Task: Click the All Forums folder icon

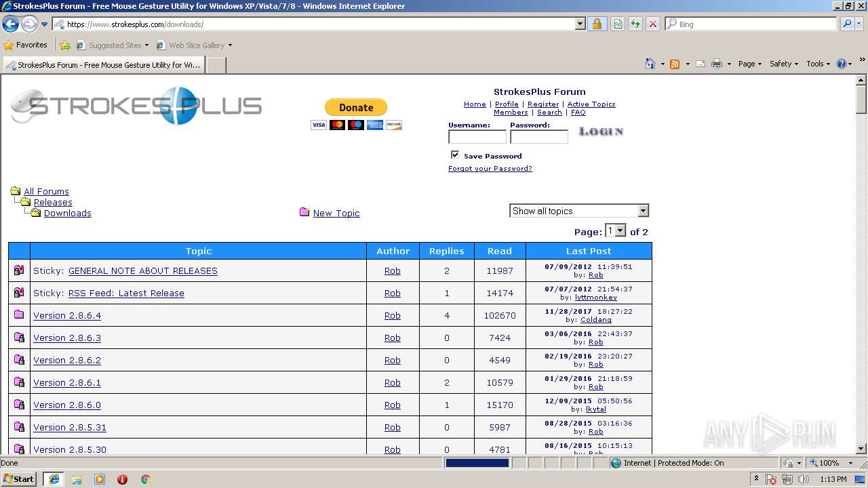Action: click(x=15, y=191)
